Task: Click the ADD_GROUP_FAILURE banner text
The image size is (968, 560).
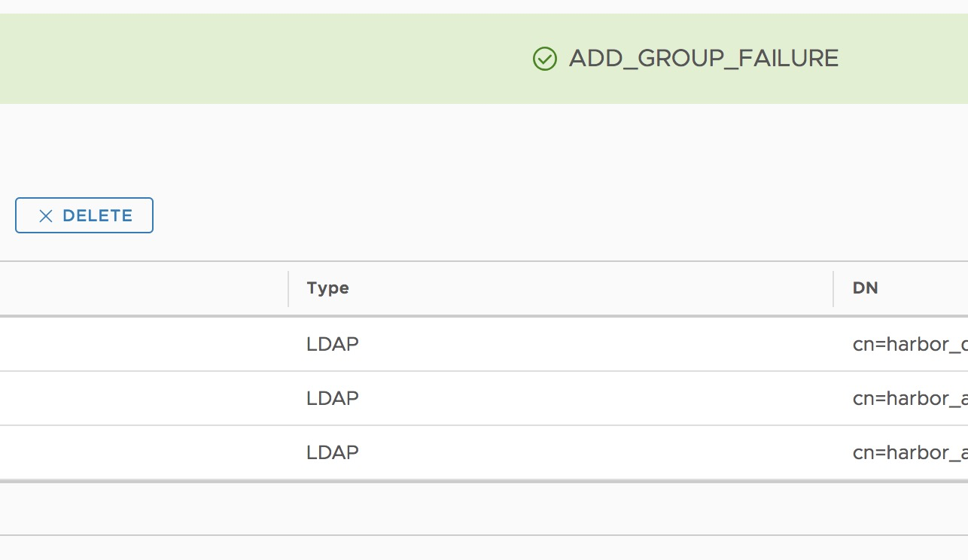Action: click(705, 58)
